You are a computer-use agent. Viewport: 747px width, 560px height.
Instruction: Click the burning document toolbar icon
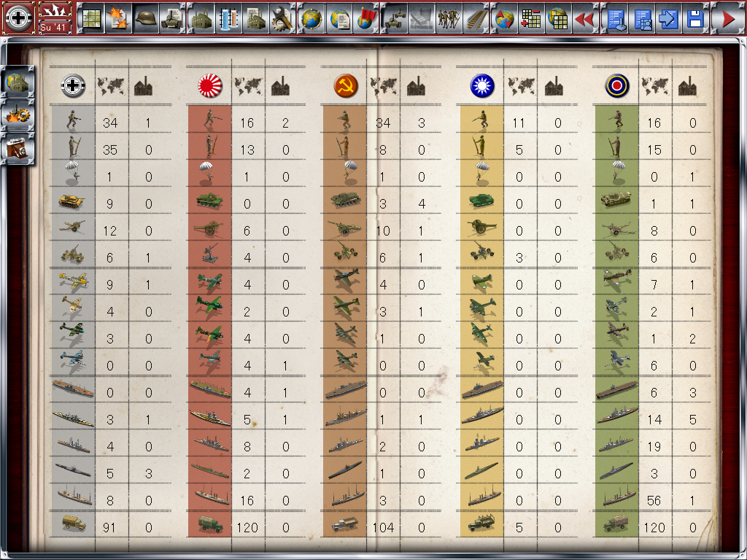[x=117, y=18]
